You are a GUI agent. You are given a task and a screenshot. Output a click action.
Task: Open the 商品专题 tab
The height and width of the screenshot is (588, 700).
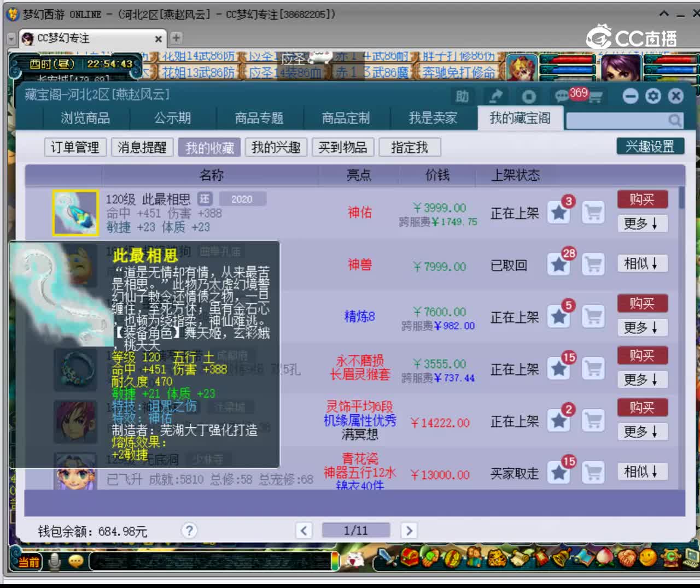tap(259, 118)
